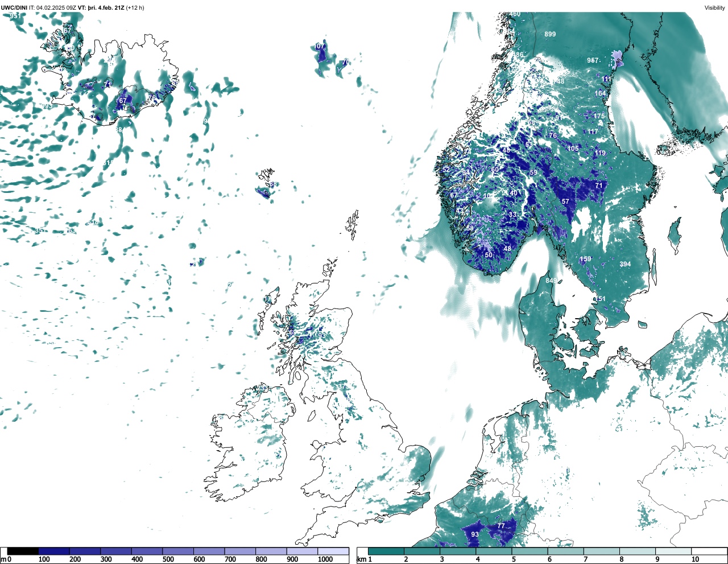The width and height of the screenshot is (728, 564).
Task: Click the '500' label on metre scale
Action: coord(168,559)
